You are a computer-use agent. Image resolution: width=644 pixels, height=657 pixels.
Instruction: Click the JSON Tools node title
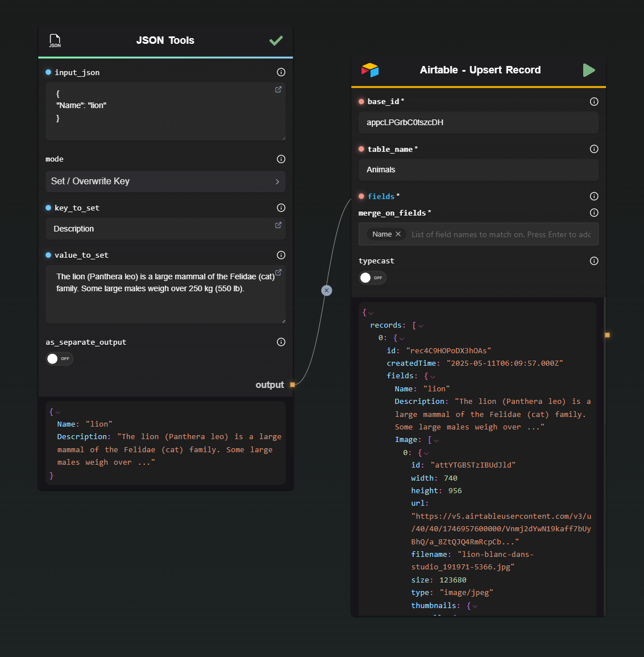point(165,40)
